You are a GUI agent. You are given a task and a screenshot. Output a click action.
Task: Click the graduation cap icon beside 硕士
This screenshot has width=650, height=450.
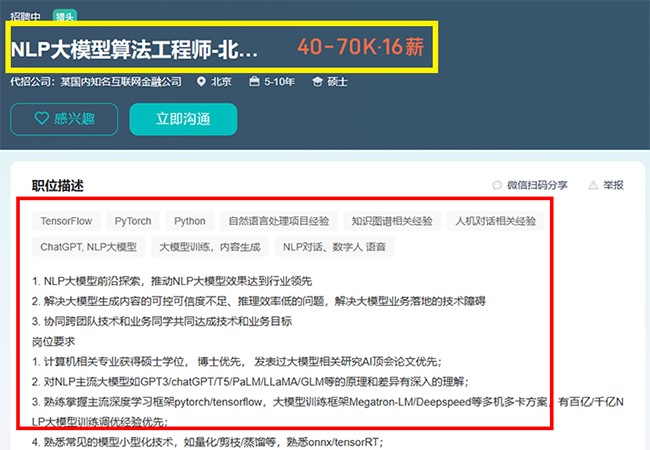click(317, 82)
